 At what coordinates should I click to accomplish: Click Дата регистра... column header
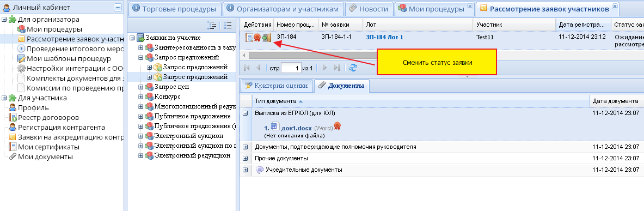pos(583,25)
